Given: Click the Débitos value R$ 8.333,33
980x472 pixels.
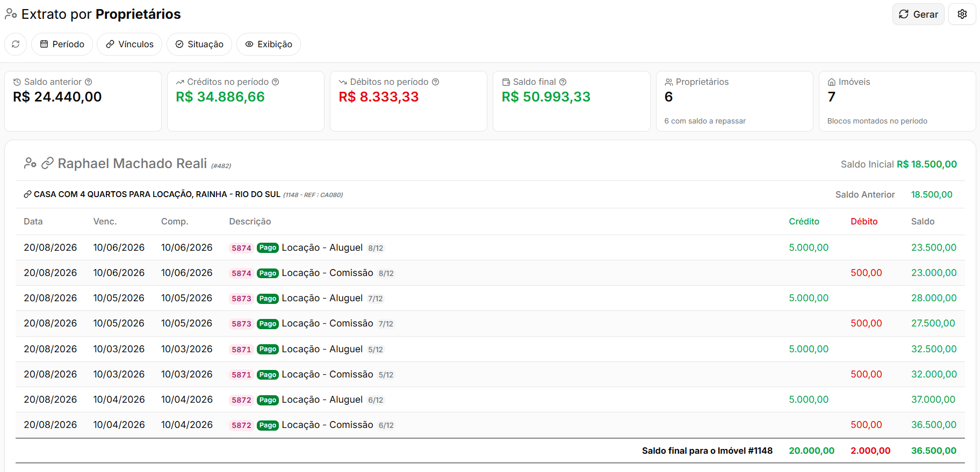Looking at the screenshot, I should (x=379, y=97).
